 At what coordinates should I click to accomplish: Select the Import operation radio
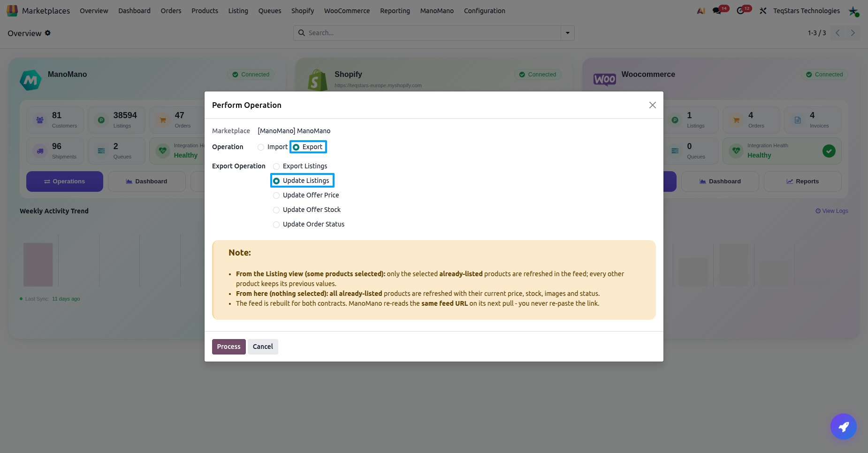click(261, 147)
